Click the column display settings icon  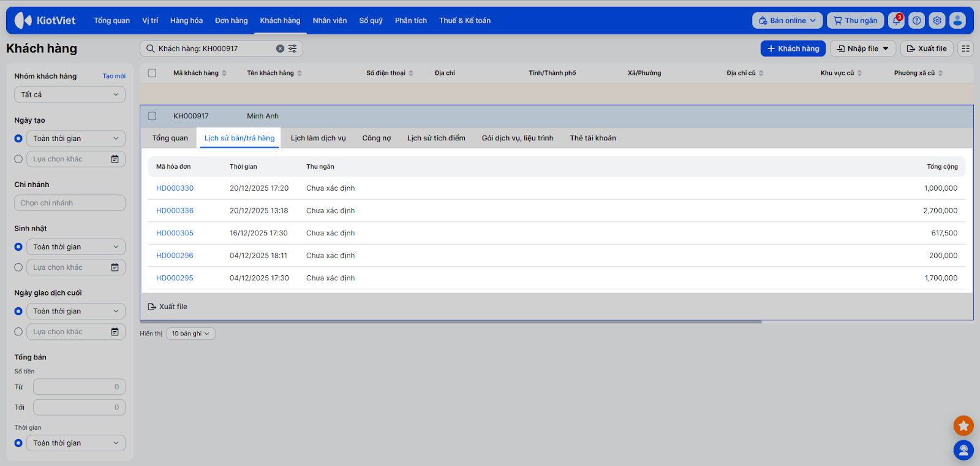pos(965,48)
